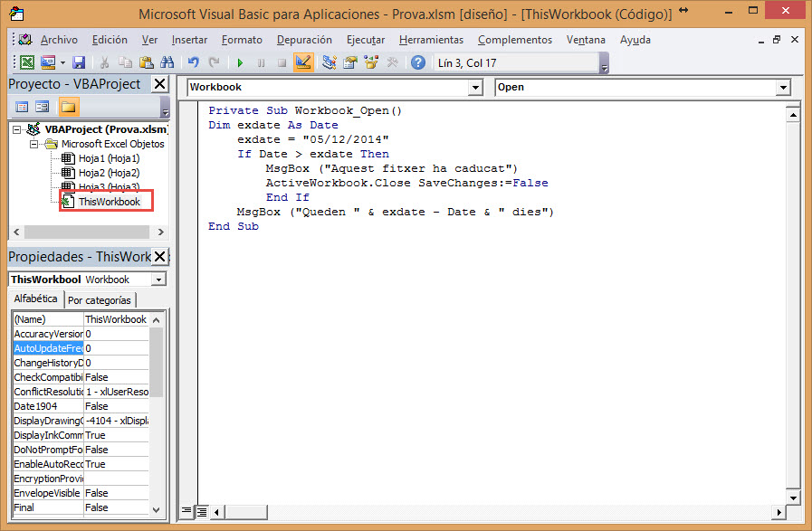Click the Break pause icon
The height and width of the screenshot is (531, 812).
pos(261,63)
